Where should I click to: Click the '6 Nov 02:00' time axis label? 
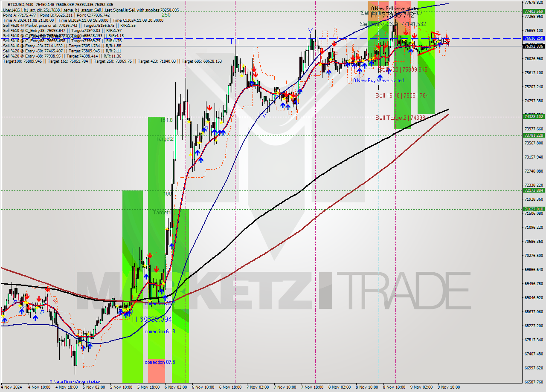coord(176,387)
